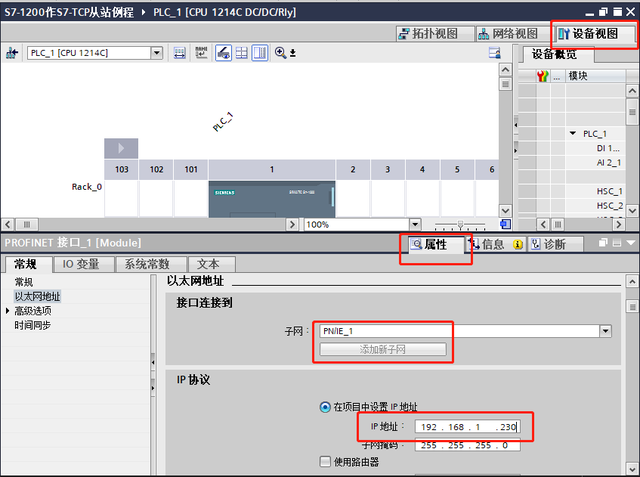Click the 模块 column header

pyautogui.click(x=595, y=76)
